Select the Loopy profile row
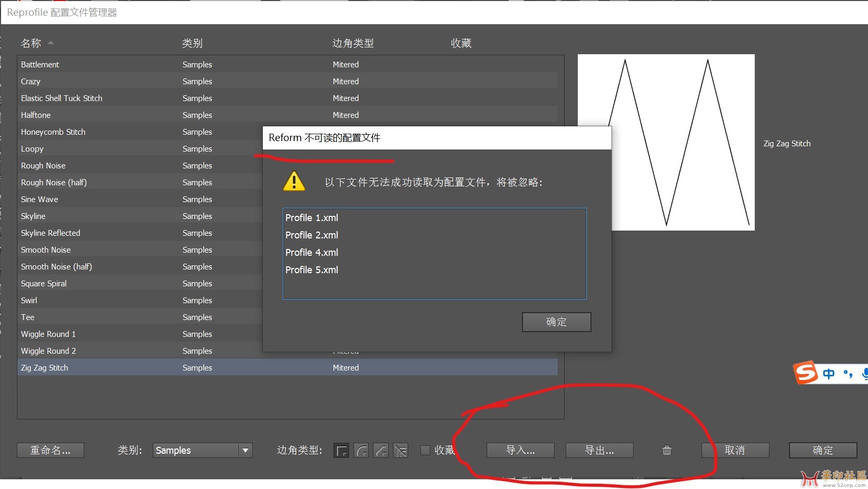 pyautogui.click(x=140, y=148)
